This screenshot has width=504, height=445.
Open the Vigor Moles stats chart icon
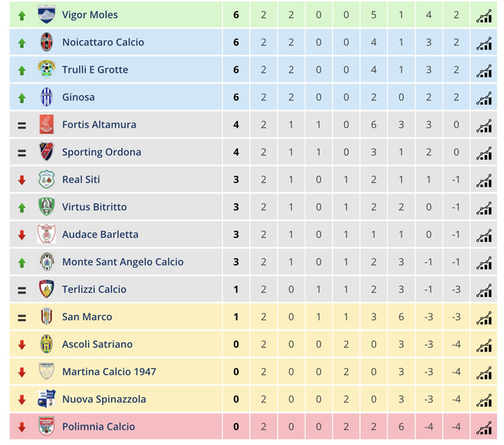click(x=483, y=15)
